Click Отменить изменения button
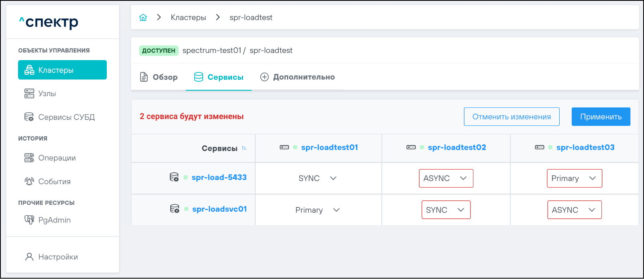Screen dimensions: 644x279 pos(512,117)
